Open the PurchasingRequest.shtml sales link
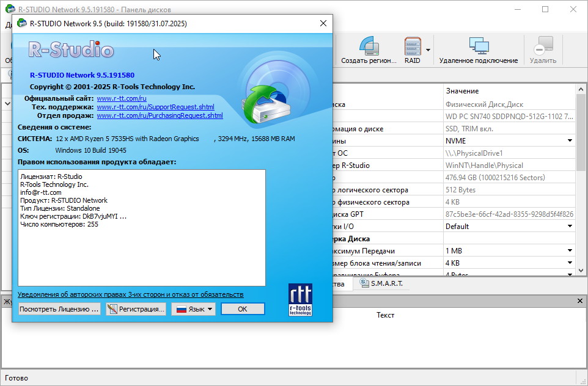The width and height of the screenshot is (588, 386). (160, 115)
